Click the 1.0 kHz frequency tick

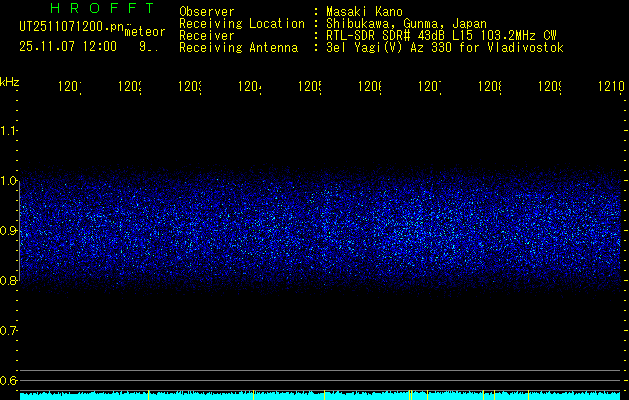(9, 180)
